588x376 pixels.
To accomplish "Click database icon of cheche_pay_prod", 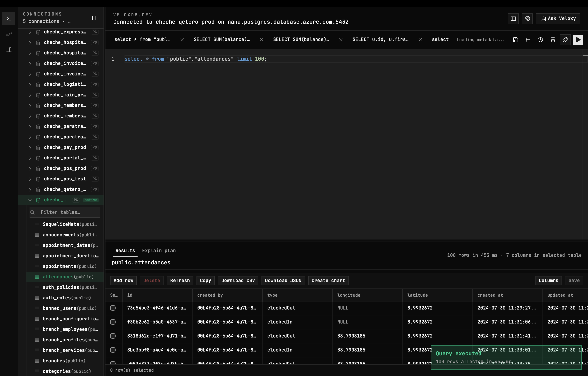I will [38, 148].
